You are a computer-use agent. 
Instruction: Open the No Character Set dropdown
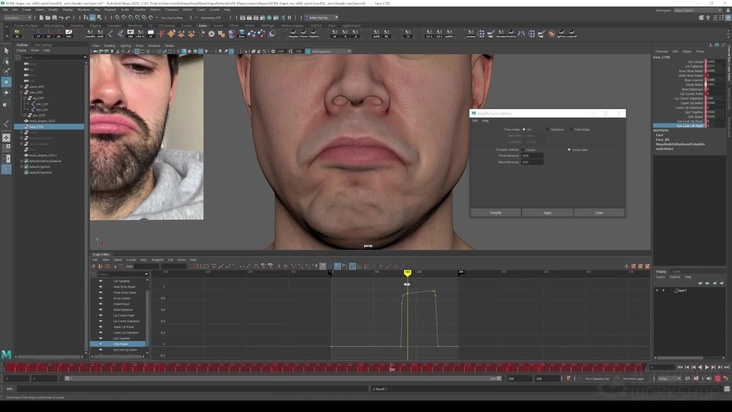pos(598,378)
